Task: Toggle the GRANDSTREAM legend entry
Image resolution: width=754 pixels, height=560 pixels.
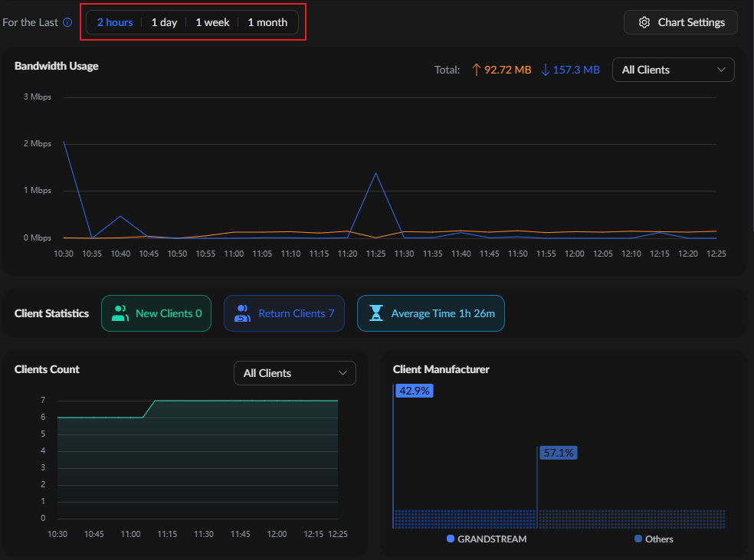Action: pos(487,539)
